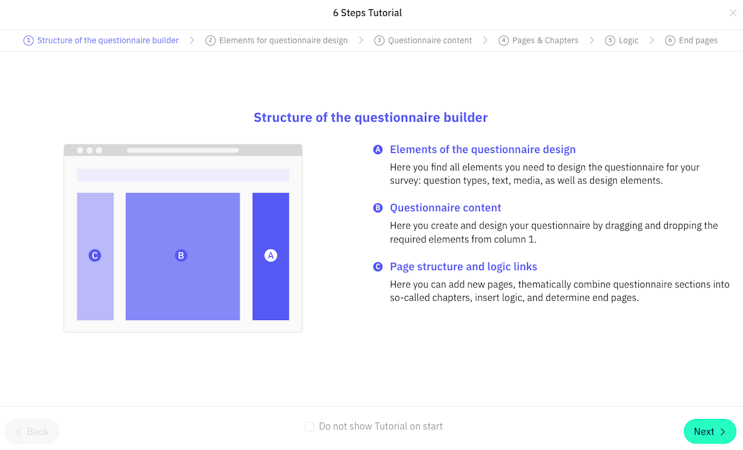Jump to step 5 Logic
This screenshot has width=743, height=450.
pos(622,41)
